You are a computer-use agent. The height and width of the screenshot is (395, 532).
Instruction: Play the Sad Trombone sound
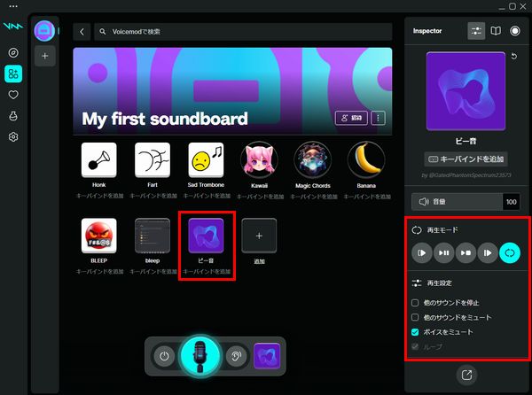[206, 160]
